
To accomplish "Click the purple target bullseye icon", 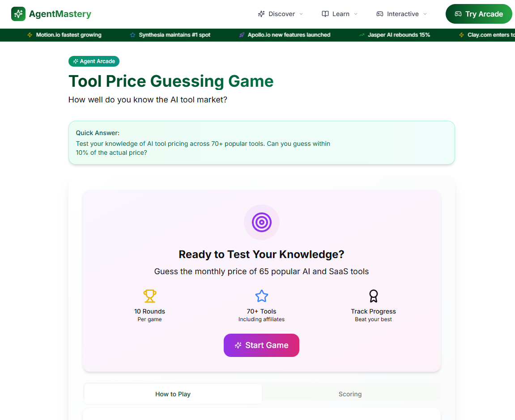I will click(x=261, y=222).
